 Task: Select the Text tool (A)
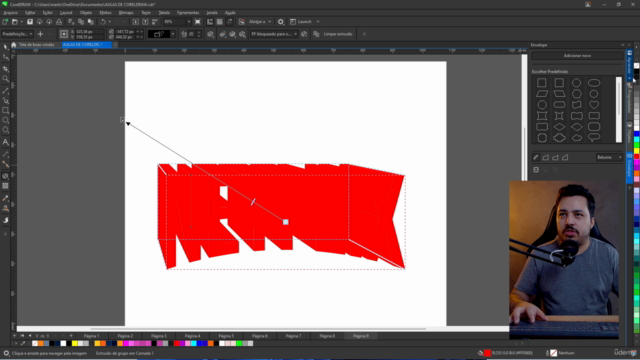(5, 142)
